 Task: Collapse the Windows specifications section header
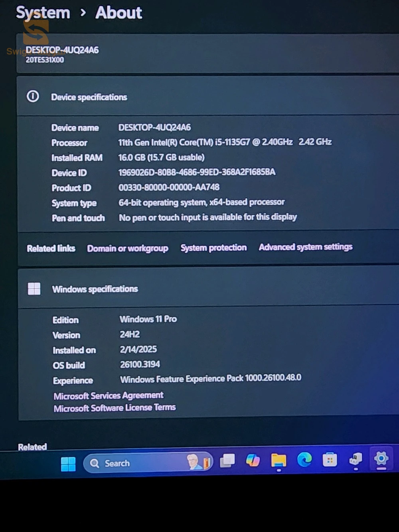pyautogui.click(x=208, y=288)
